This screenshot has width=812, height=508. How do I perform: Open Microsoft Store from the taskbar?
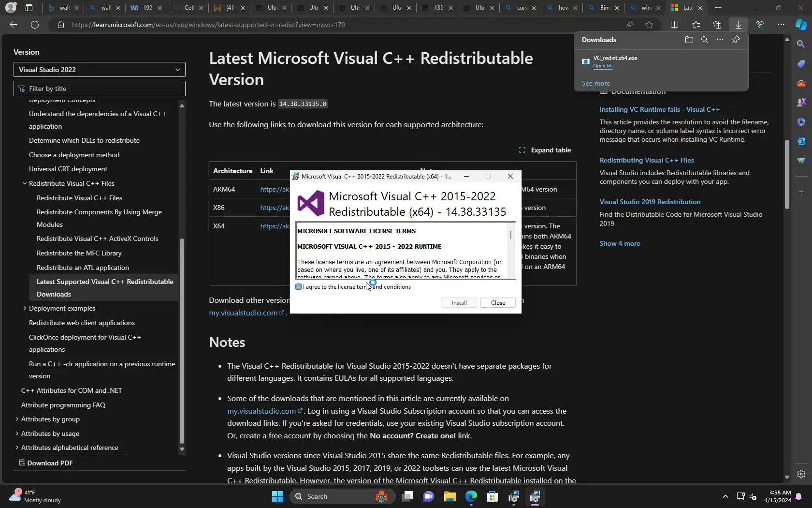pos(492,496)
